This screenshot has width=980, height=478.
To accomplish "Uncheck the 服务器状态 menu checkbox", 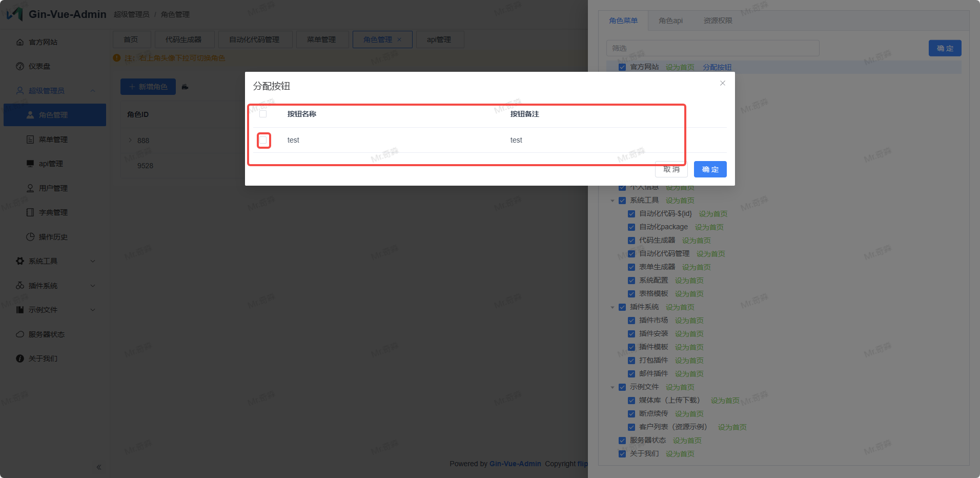I will click(x=622, y=441).
